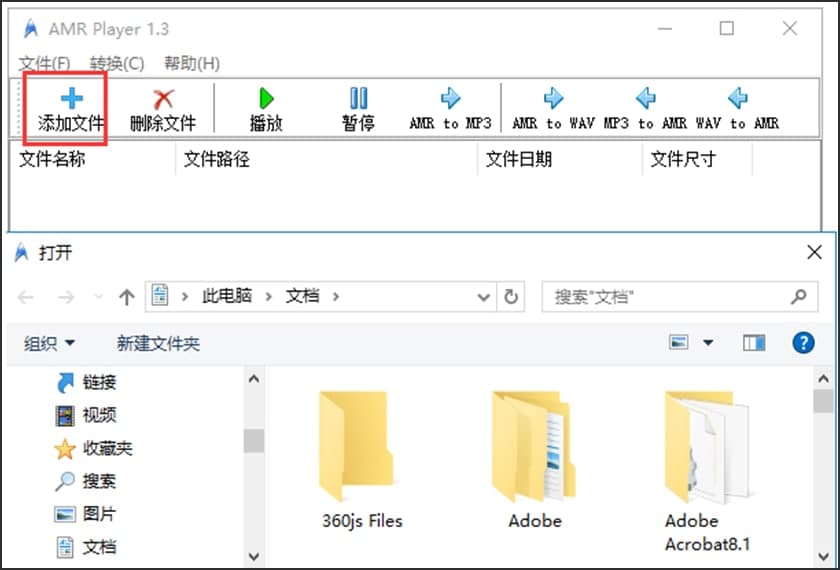Change view with the view mode icon
Screen dimensions: 840x570
[x=679, y=342]
